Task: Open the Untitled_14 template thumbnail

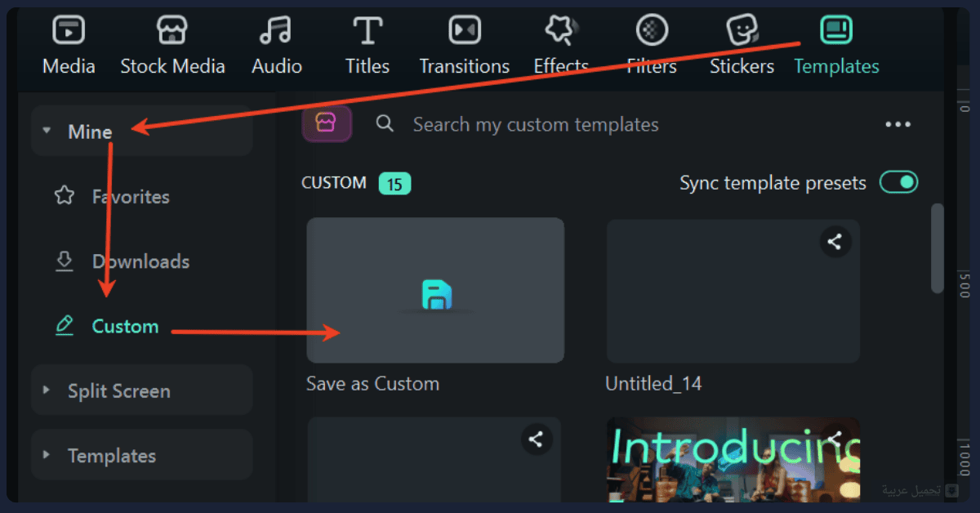Action: coord(733,290)
